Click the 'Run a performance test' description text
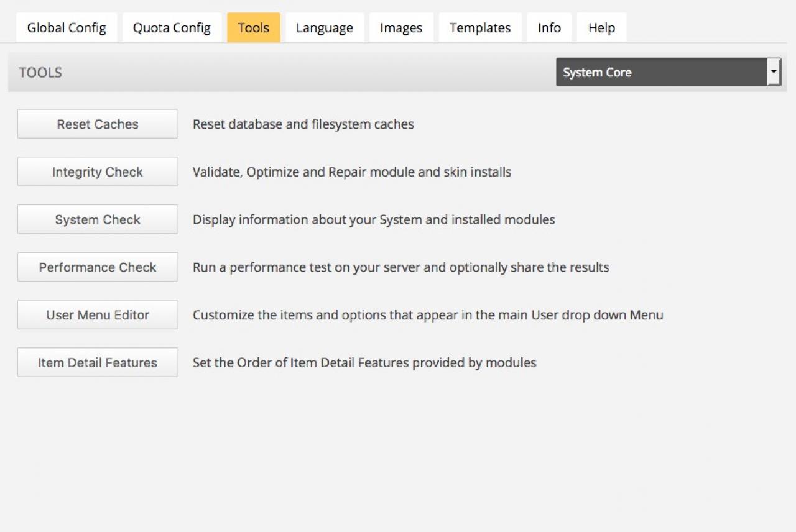This screenshot has height=532, width=796. pyautogui.click(x=400, y=267)
